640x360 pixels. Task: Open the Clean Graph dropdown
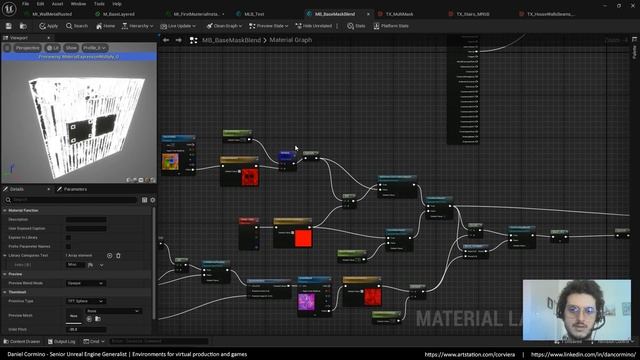[224, 26]
